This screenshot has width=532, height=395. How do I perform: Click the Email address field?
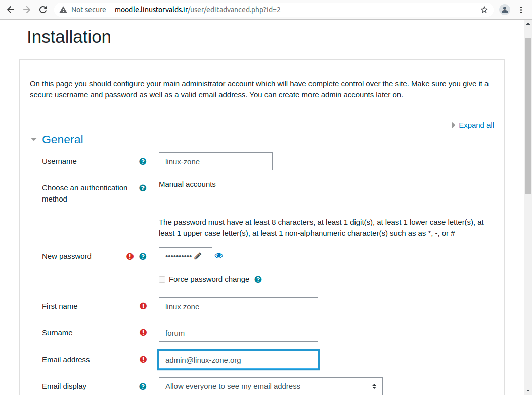[238, 360]
